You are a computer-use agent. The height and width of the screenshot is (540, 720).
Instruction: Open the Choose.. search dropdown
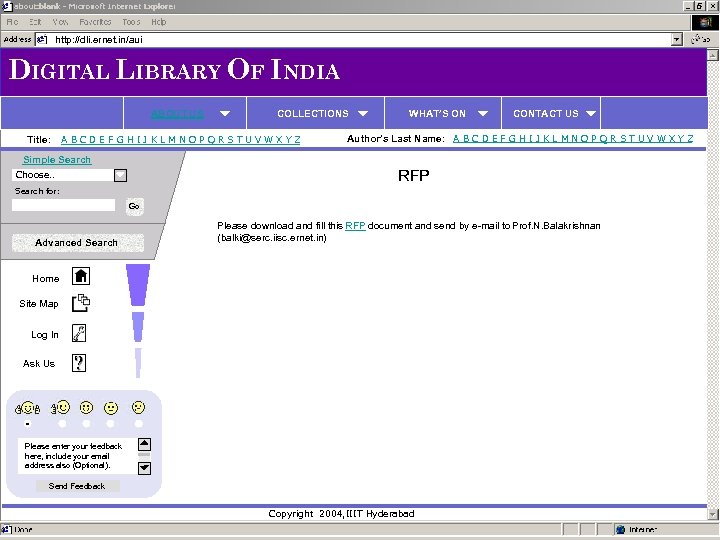[x=120, y=175]
